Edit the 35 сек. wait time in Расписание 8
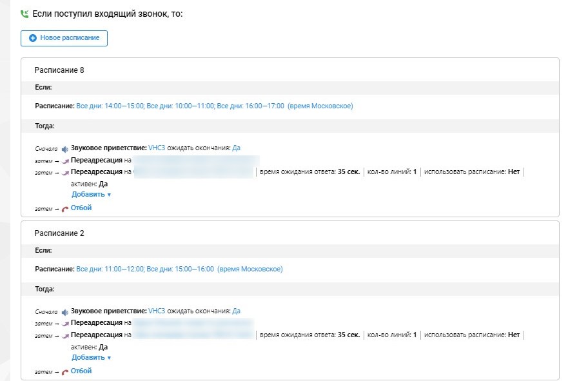Image resolution: width=588 pixels, height=381 pixels. pyautogui.click(x=349, y=172)
